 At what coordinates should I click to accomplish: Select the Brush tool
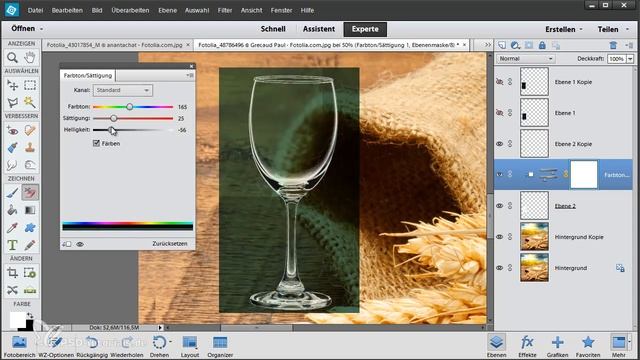pos(12,193)
